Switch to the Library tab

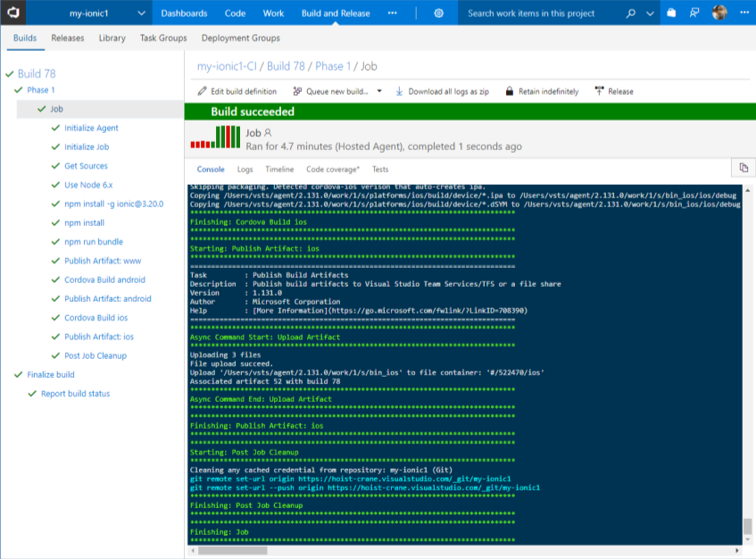pyautogui.click(x=112, y=38)
